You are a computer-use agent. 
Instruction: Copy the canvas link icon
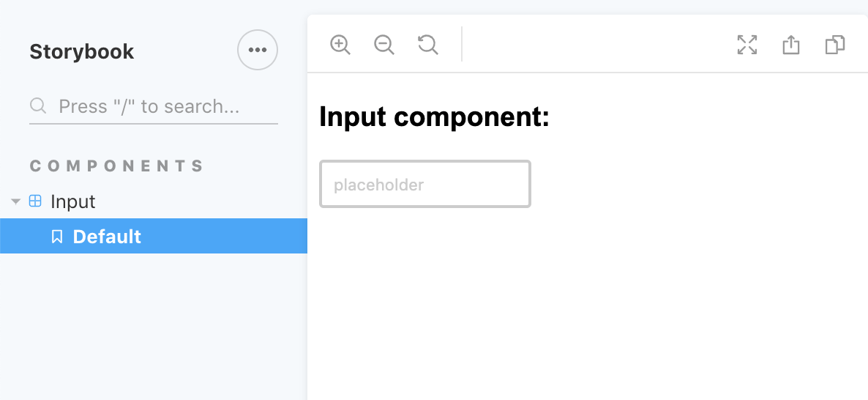(835, 44)
